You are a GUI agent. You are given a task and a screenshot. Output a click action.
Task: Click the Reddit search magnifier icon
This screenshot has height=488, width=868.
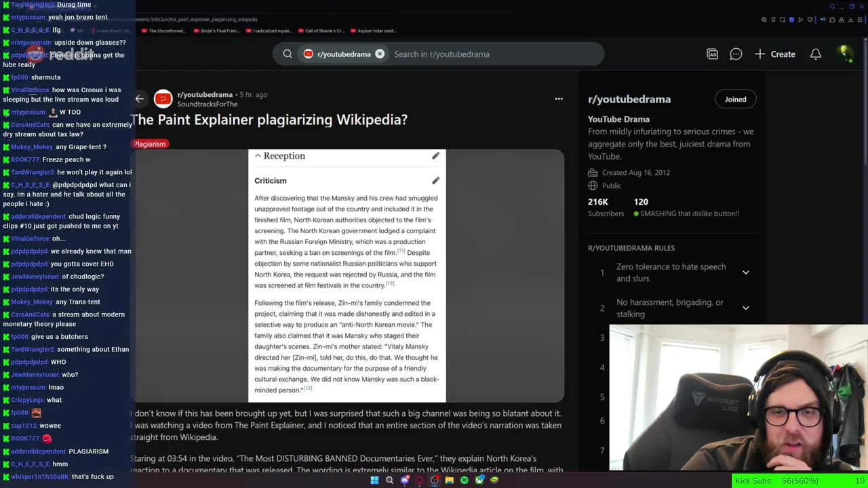[x=288, y=54]
